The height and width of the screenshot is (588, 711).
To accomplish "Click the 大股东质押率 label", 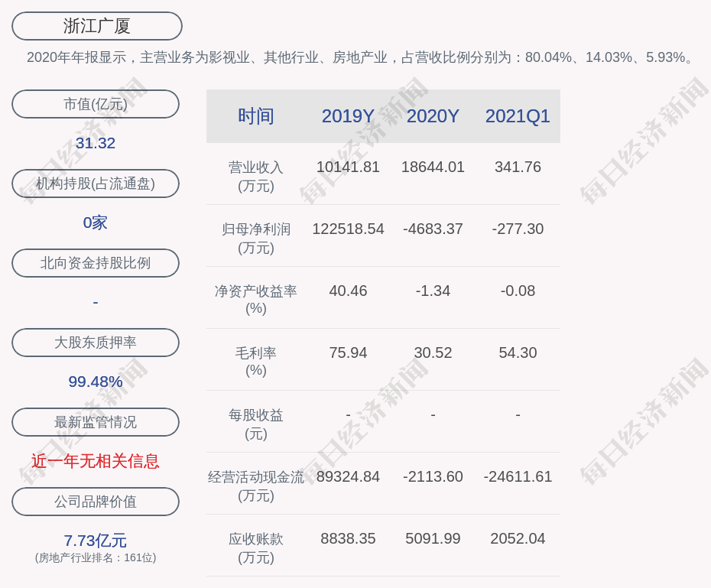I will pos(96,343).
